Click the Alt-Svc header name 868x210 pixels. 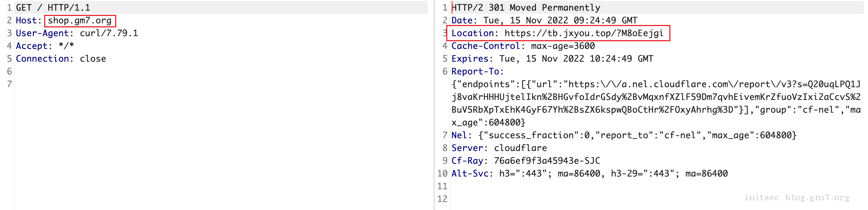click(470, 174)
